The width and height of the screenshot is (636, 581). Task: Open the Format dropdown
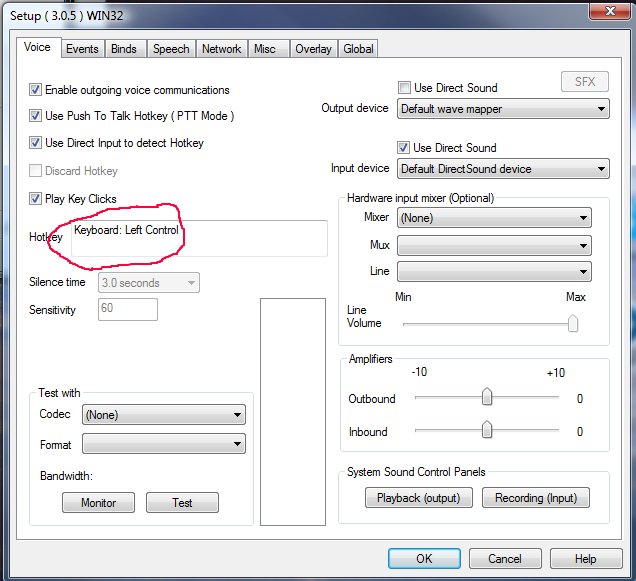(x=163, y=443)
